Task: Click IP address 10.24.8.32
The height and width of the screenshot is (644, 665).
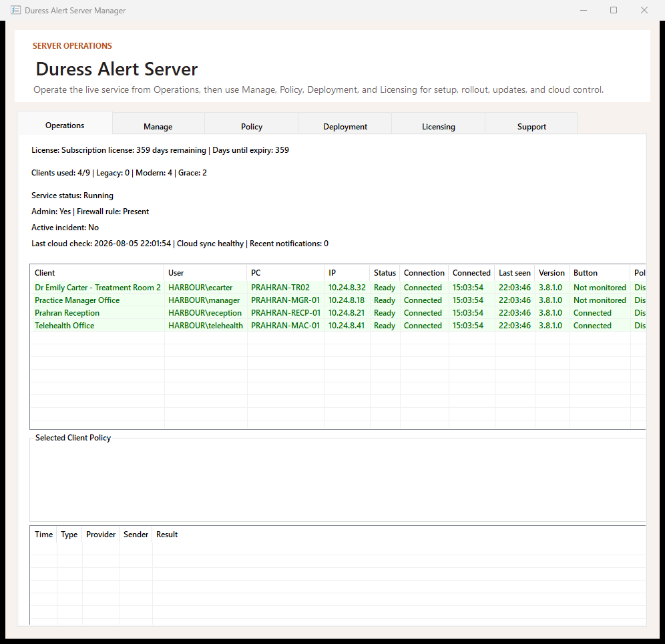Action: (x=347, y=288)
